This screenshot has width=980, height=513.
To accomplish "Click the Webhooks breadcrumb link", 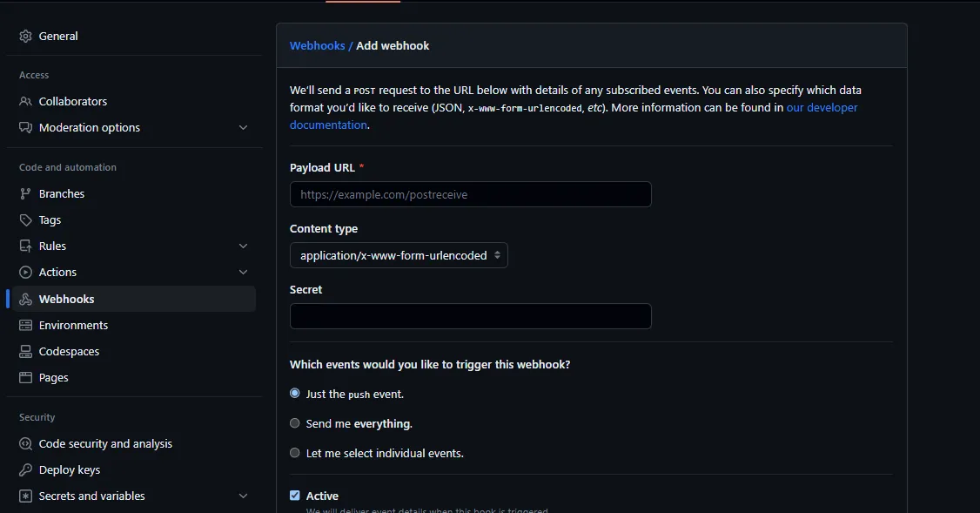I will (318, 45).
